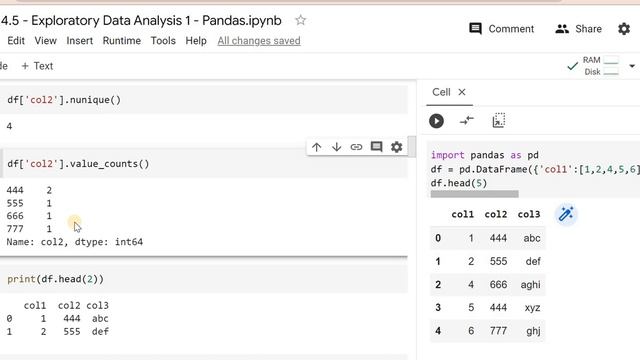The width and height of the screenshot is (640, 360).
Task: Click the col1 column header in the side table
Action: click(x=462, y=214)
